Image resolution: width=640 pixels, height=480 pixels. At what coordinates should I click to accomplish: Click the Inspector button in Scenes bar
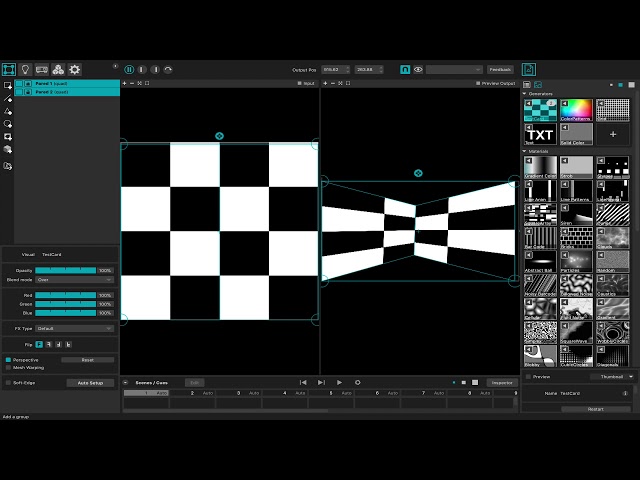502,382
